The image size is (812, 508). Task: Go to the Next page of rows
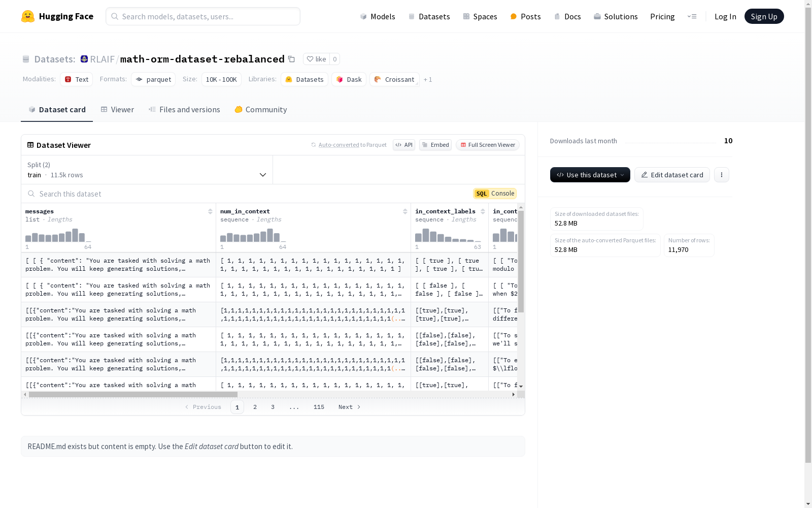tap(349, 407)
